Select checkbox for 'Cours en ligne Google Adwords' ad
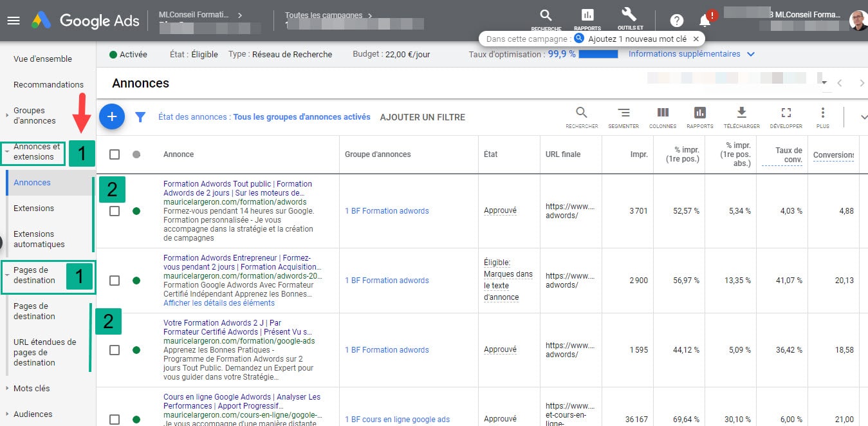 tap(115, 420)
